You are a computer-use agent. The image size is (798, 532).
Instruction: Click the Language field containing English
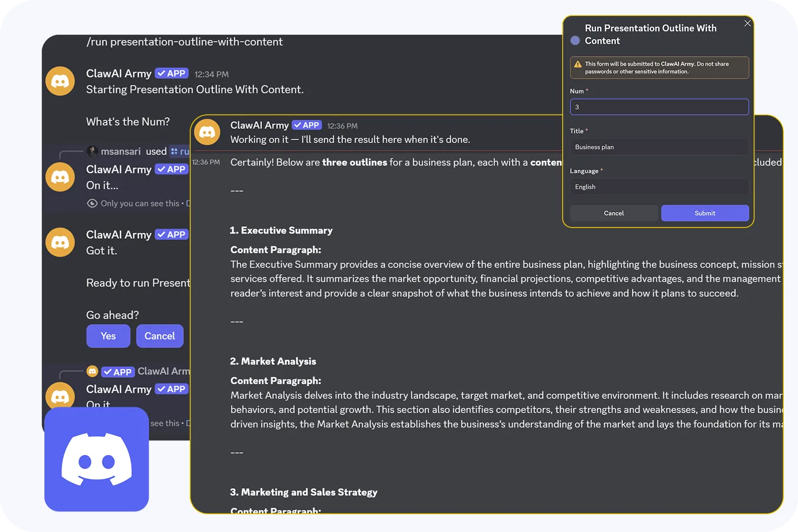(x=659, y=187)
